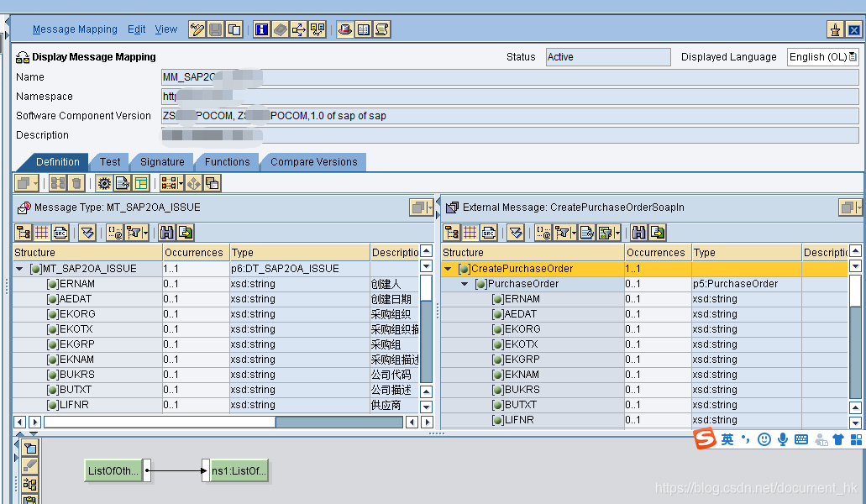Click the document-with-pen icon in Definition toolbar
This screenshot has width=866, height=504.
pos(123,183)
